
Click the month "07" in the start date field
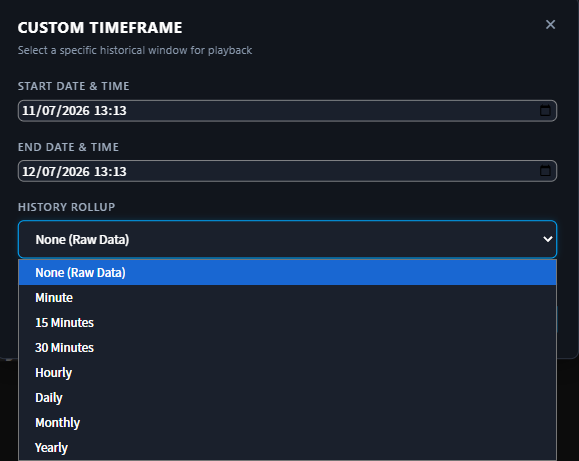click(x=48, y=110)
